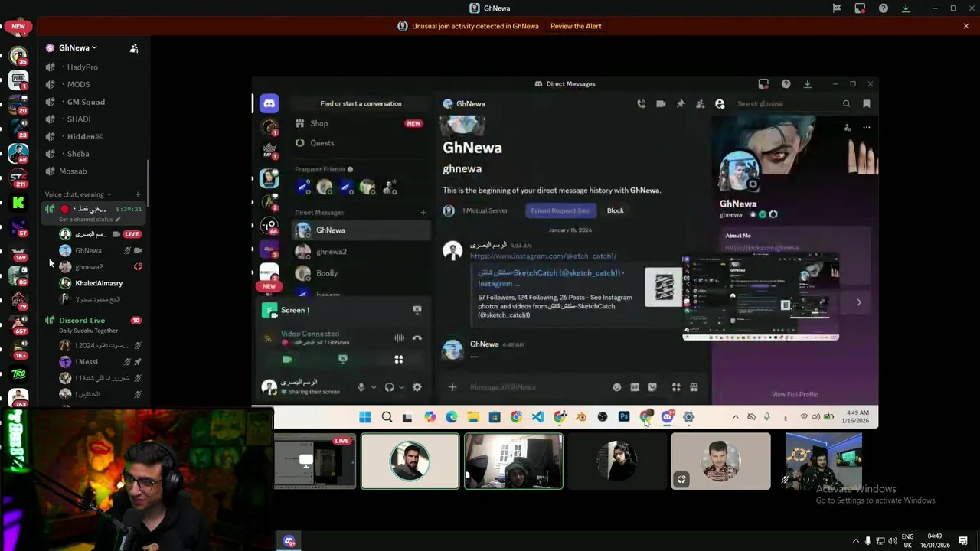
Task: Select the Mosaab voice channel
Action: point(95,171)
